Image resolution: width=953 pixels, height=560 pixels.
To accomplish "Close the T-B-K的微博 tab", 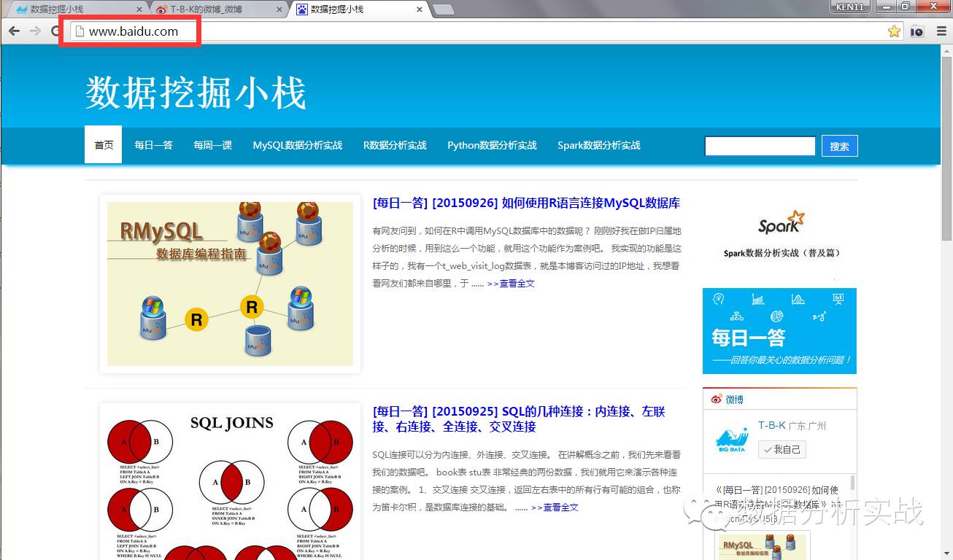I will (279, 9).
